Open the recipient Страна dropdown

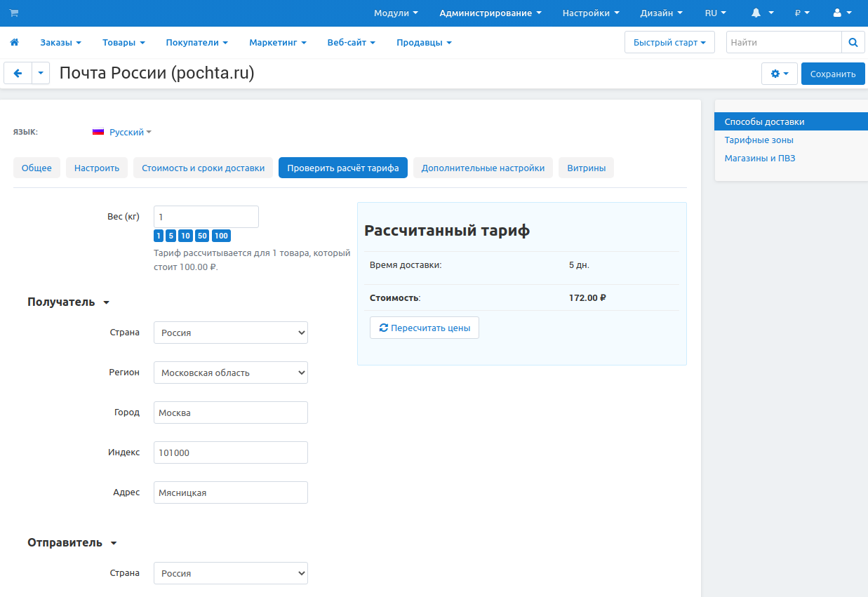230,333
